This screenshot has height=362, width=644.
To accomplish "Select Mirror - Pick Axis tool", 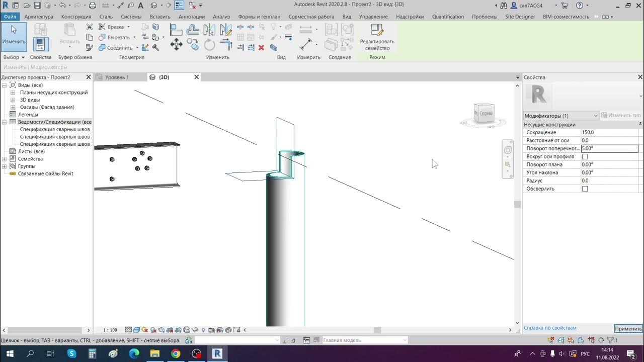I will tap(209, 30).
